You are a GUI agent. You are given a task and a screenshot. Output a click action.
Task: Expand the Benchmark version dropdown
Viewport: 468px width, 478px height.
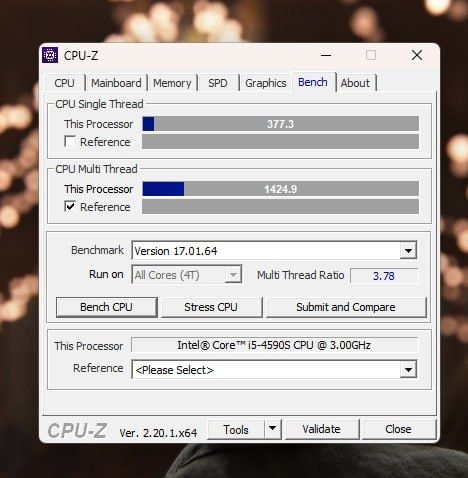tap(408, 250)
